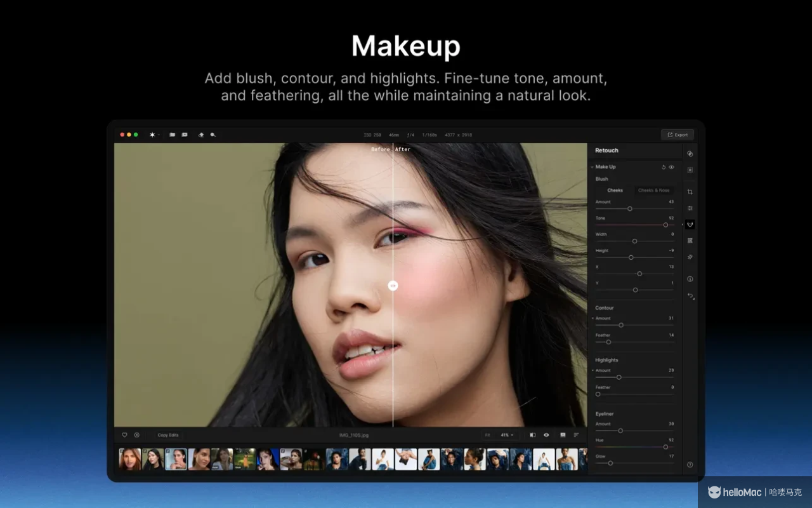Click the Eyeliner Amount slider handle
The width and height of the screenshot is (812, 508).
[620, 431]
